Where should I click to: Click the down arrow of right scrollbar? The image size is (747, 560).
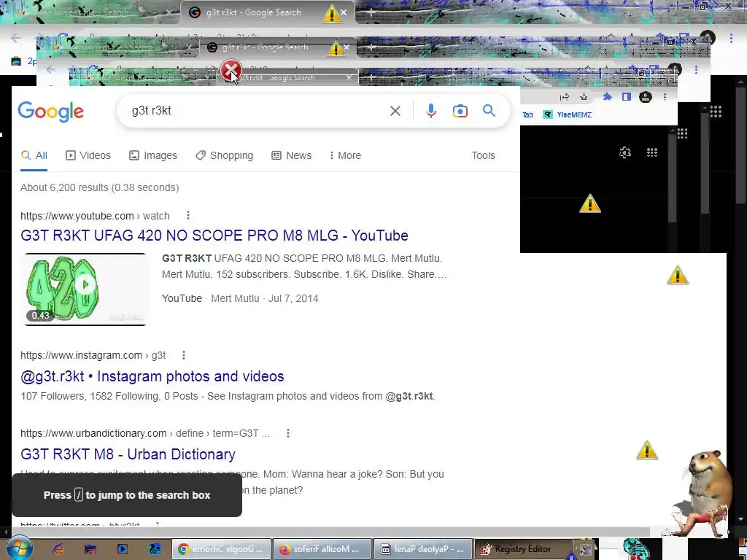[x=740, y=519]
